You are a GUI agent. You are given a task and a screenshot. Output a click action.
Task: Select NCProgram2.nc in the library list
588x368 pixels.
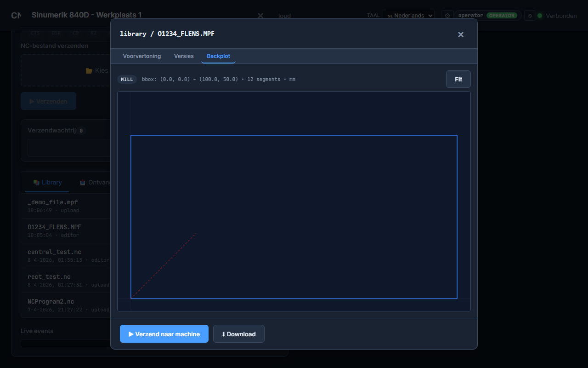pos(66,305)
